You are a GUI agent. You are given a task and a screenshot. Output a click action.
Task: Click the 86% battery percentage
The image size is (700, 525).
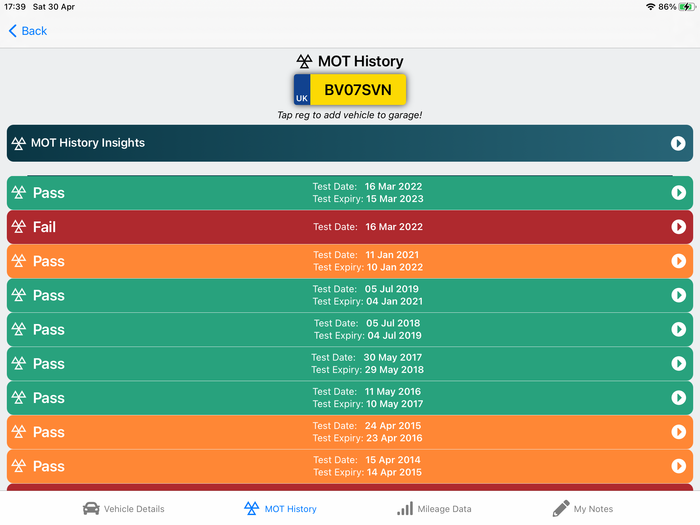click(667, 7)
